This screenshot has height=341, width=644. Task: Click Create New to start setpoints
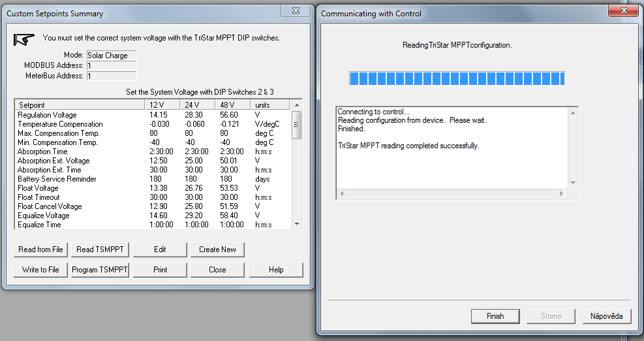[217, 250]
